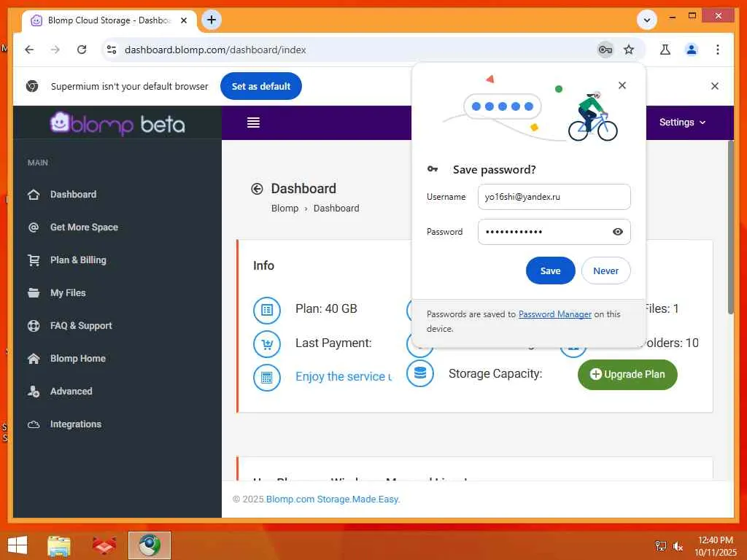Select the Blomp Cloud Storage tab
Viewport: 747px width, 560px height.
[109, 20]
